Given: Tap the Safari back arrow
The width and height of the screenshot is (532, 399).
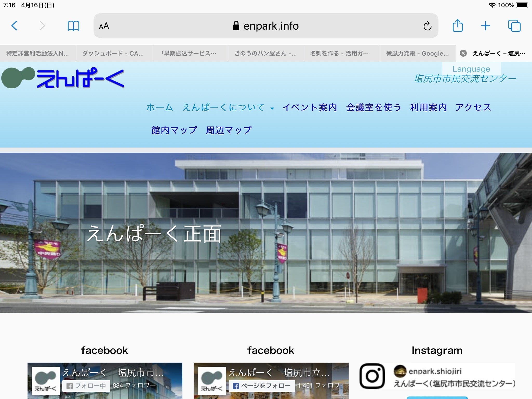Looking at the screenshot, I should tap(15, 26).
